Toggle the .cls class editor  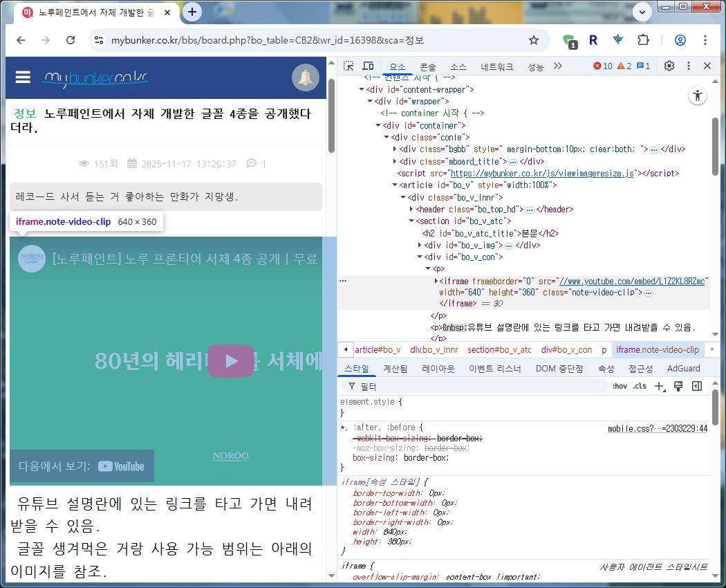640,386
